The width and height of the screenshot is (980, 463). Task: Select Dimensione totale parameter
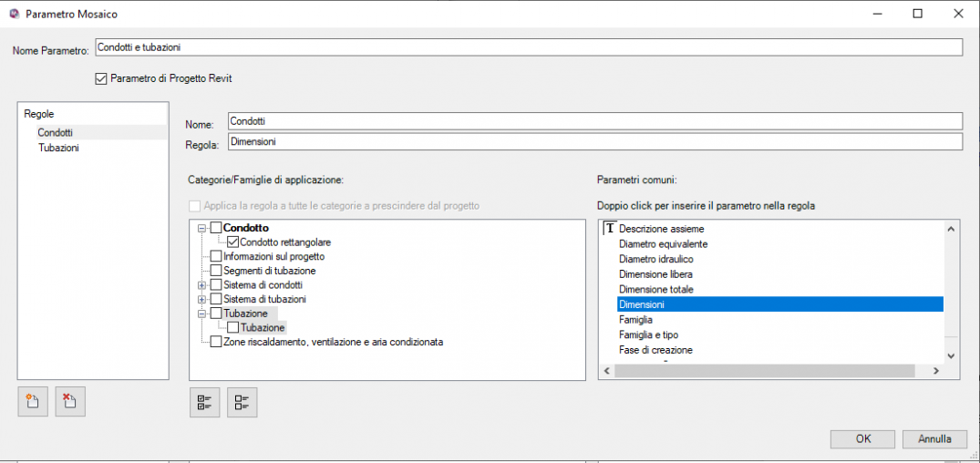656,289
